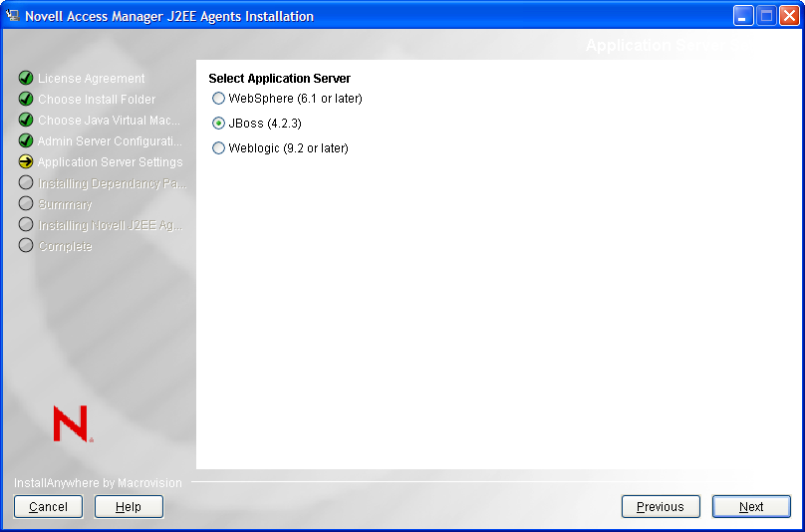The height and width of the screenshot is (532, 805).
Task: Click the red Novell N logo
Action: click(73, 423)
